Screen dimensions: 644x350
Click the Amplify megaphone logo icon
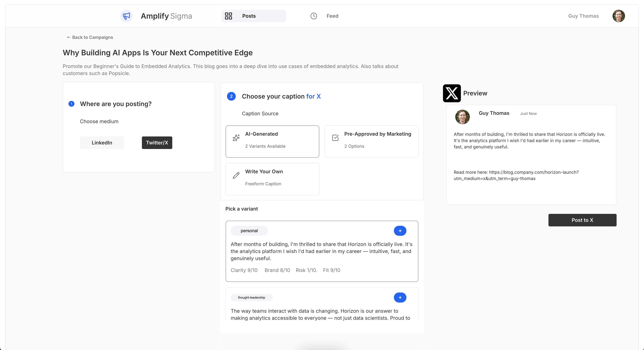pyautogui.click(x=126, y=16)
